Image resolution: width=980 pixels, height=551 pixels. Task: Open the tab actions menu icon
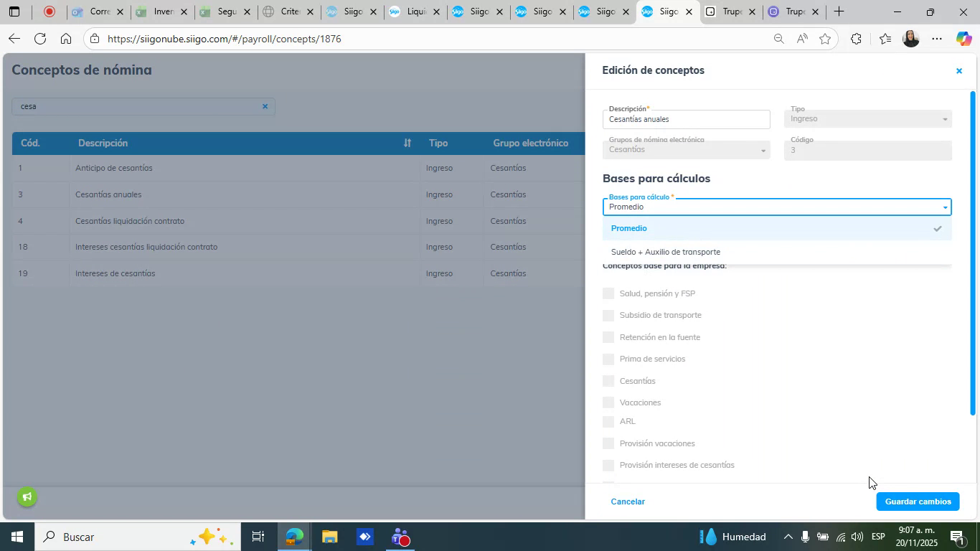[x=14, y=11]
